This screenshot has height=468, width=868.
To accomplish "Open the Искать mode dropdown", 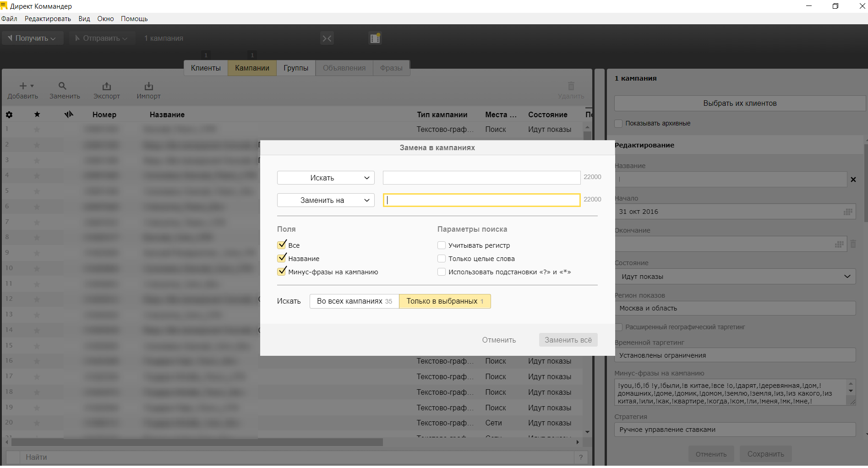I will point(326,178).
